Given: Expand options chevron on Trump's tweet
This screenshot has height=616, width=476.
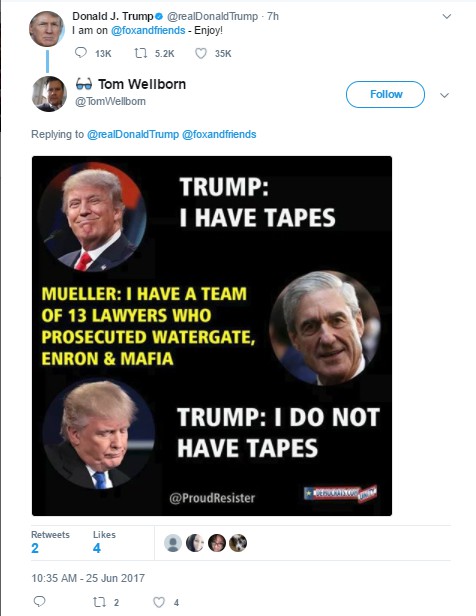Looking at the screenshot, I should (447, 16).
